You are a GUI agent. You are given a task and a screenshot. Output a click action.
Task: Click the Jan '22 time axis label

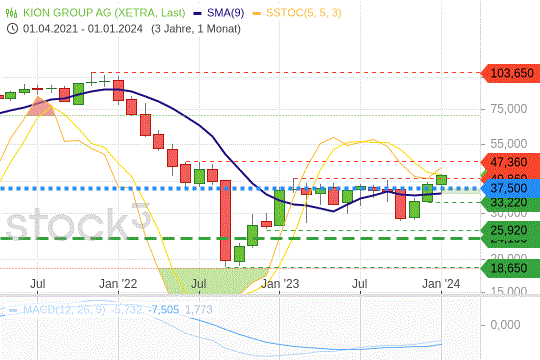(118, 284)
